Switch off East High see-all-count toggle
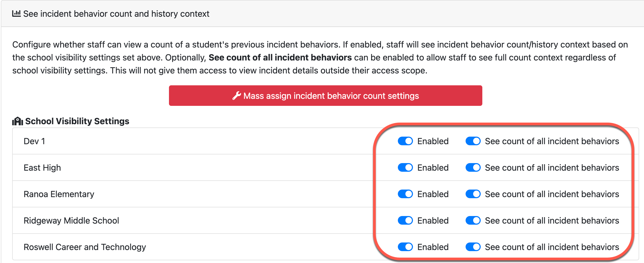The image size is (644, 263). pos(473,168)
